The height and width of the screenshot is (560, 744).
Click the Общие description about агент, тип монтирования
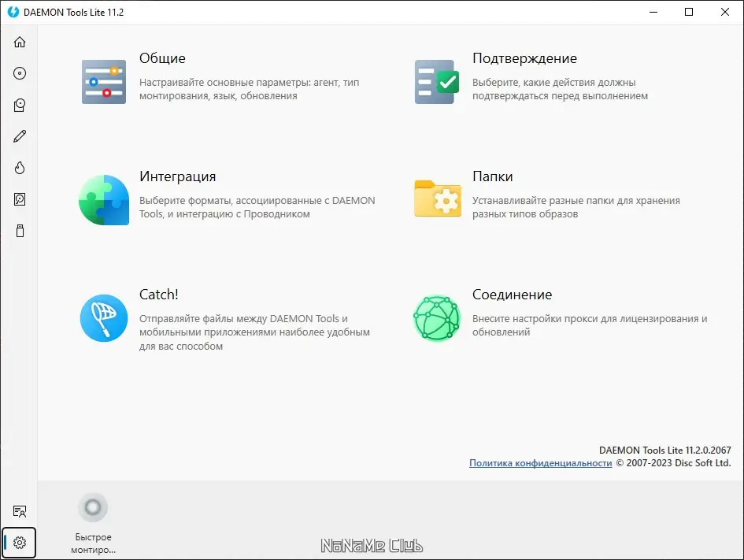[249, 89]
